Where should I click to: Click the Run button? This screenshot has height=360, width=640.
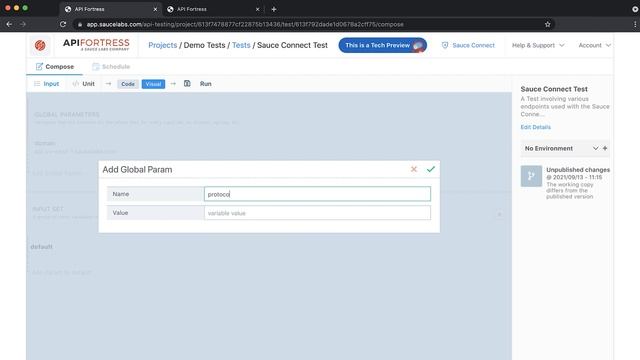point(205,84)
